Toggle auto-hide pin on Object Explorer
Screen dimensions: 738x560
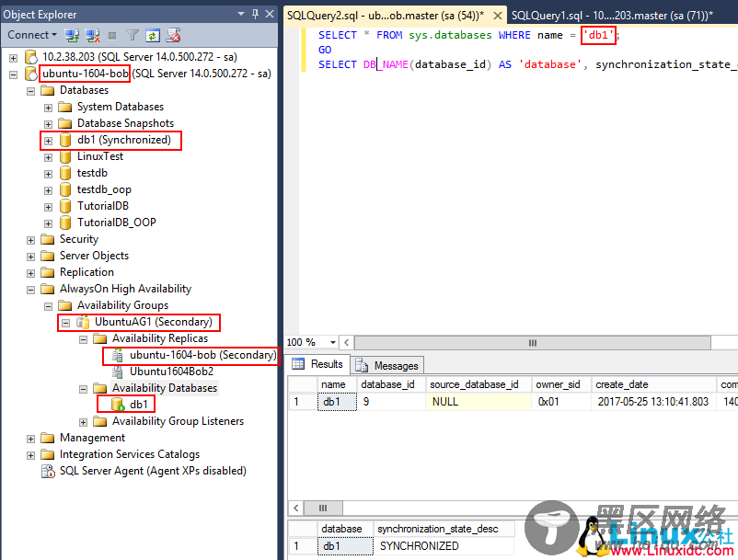click(x=255, y=14)
